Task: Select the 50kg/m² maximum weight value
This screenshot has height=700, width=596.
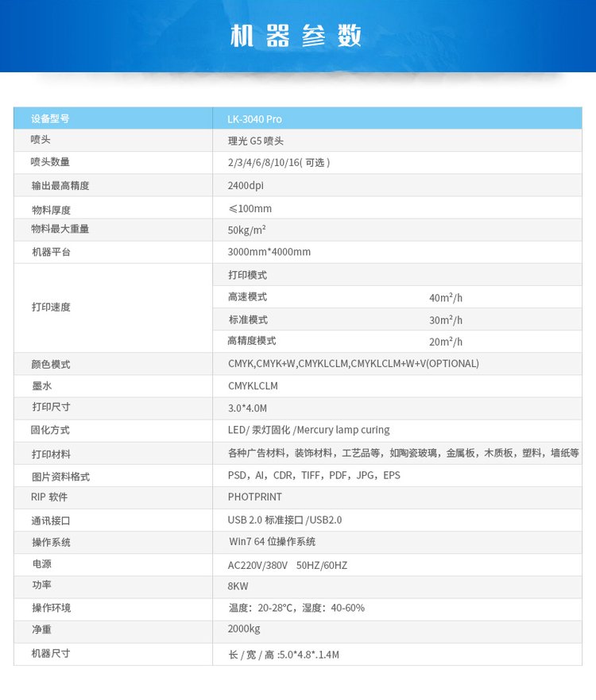Action: pos(246,230)
